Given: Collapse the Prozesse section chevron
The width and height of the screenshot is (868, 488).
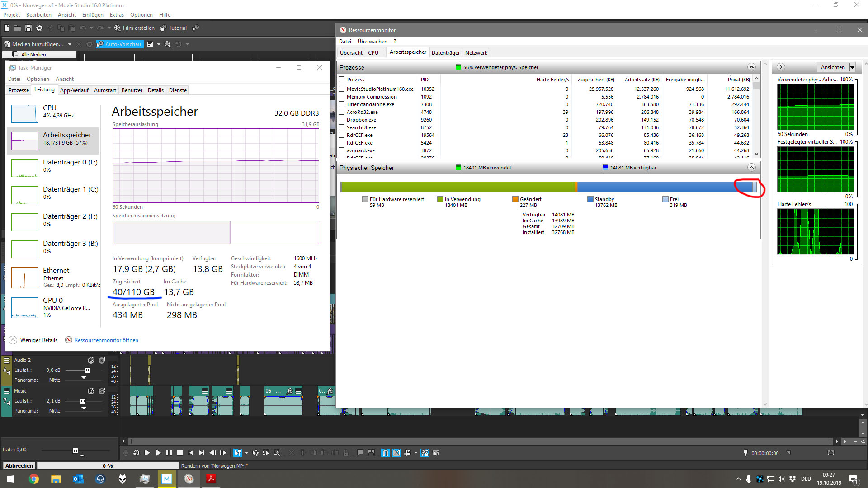Looking at the screenshot, I should pos(751,67).
